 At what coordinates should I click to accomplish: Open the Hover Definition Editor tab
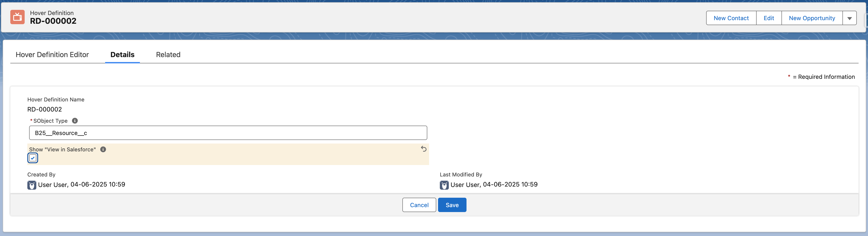(52, 55)
